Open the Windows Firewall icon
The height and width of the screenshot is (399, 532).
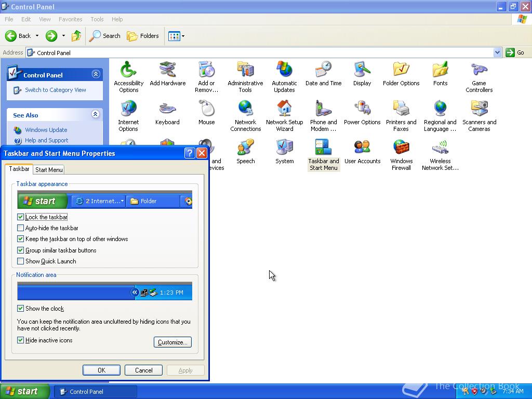tap(401, 155)
